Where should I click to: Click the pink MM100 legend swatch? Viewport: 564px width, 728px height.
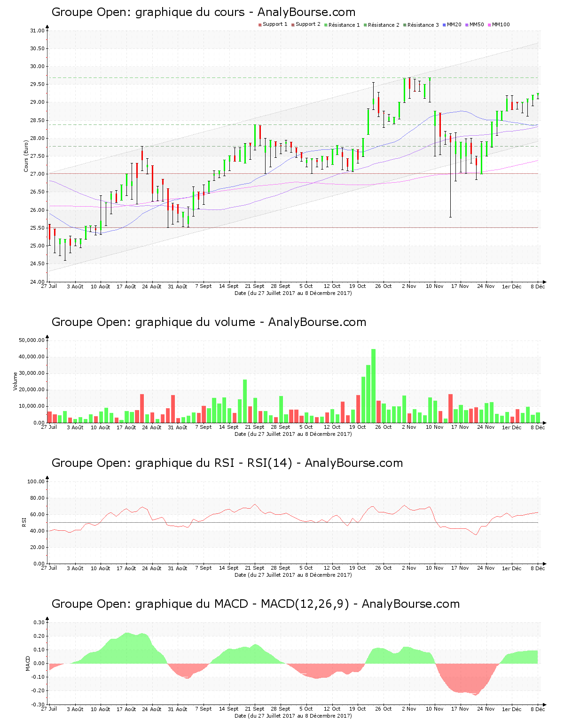489,25
